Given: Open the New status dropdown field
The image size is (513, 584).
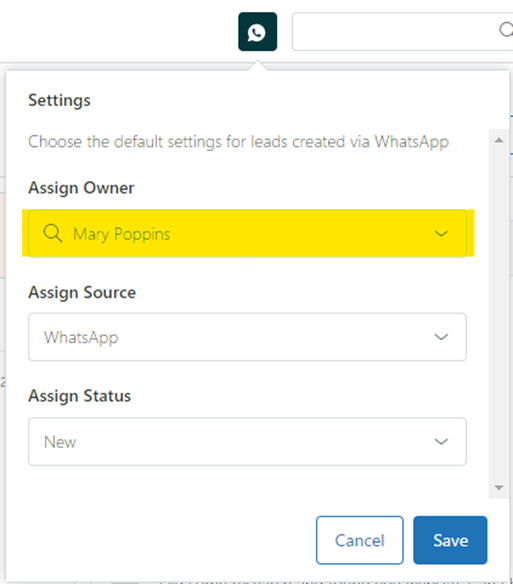Looking at the screenshot, I should pyautogui.click(x=247, y=442).
